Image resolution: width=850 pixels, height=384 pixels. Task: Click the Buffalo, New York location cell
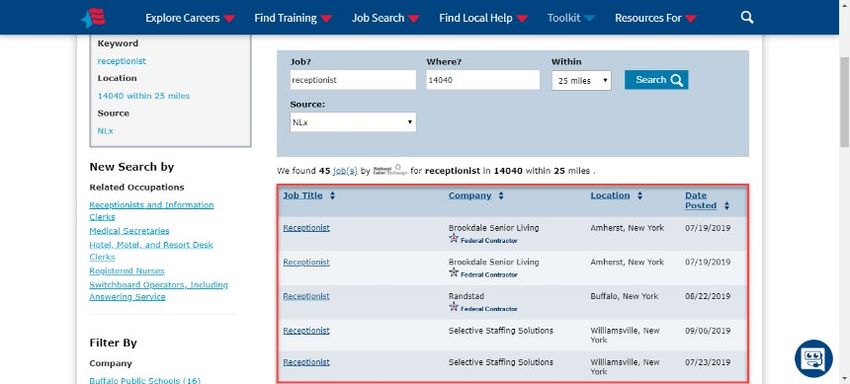click(x=624, y=296)
